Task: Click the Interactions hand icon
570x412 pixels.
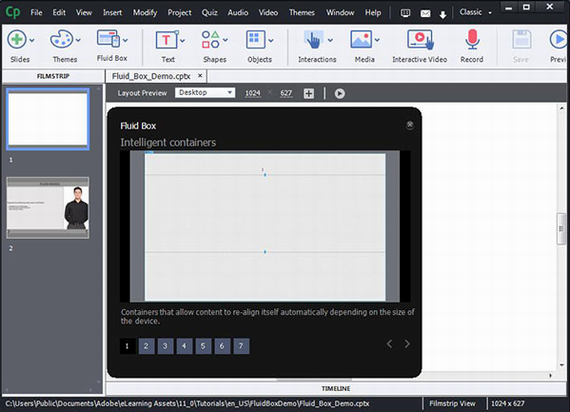Action: [313, 40]
